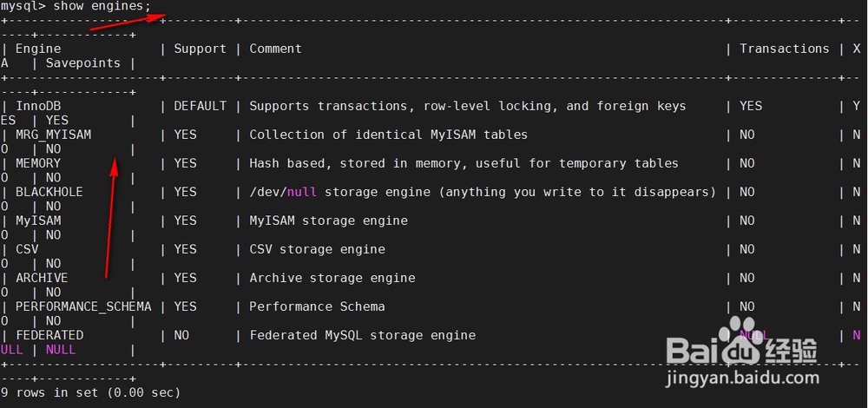Screen dimensions: 868x408
Task: Select the MRG_MYISAM engine name
Action: [53, 135]
